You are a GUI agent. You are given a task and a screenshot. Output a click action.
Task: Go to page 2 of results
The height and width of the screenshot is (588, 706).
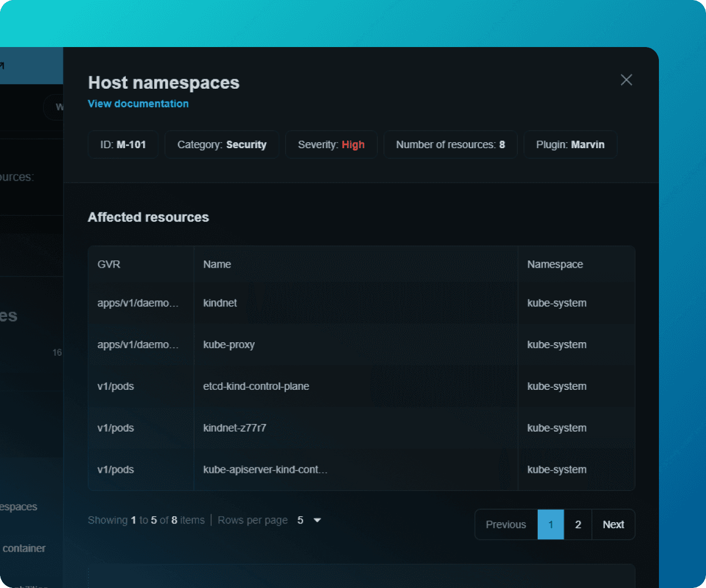click(578, 524)
